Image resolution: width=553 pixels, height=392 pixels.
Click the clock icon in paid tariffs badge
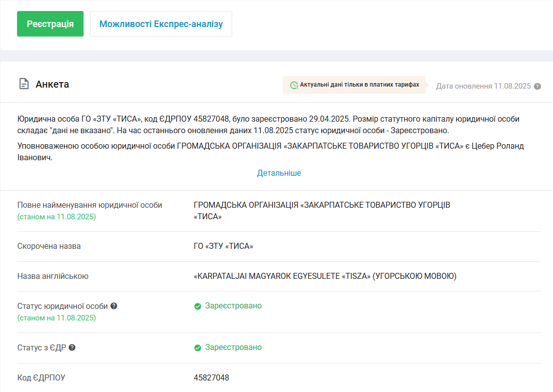tap(294, 85)
